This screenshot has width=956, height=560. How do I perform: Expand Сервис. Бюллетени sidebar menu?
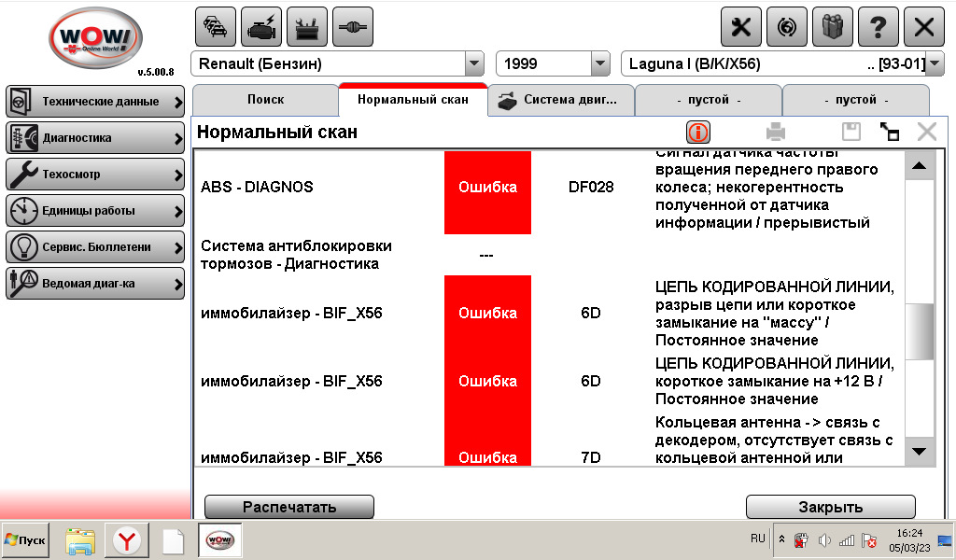pyautogui.click(x=95, y=247)
